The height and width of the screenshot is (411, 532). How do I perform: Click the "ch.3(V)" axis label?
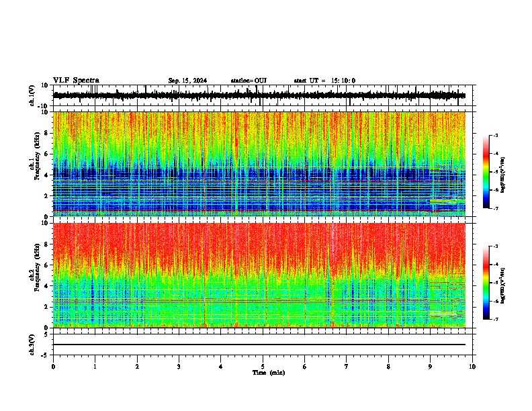click(32, 345)
